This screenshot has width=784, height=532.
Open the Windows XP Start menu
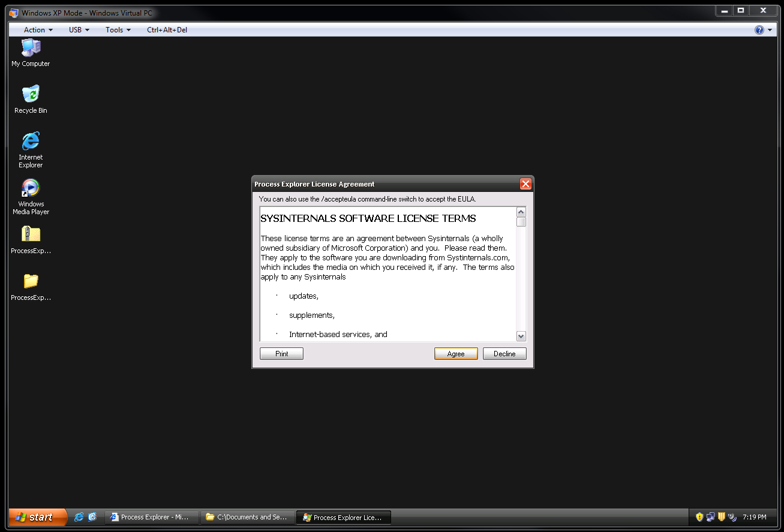tap(37, 517)
